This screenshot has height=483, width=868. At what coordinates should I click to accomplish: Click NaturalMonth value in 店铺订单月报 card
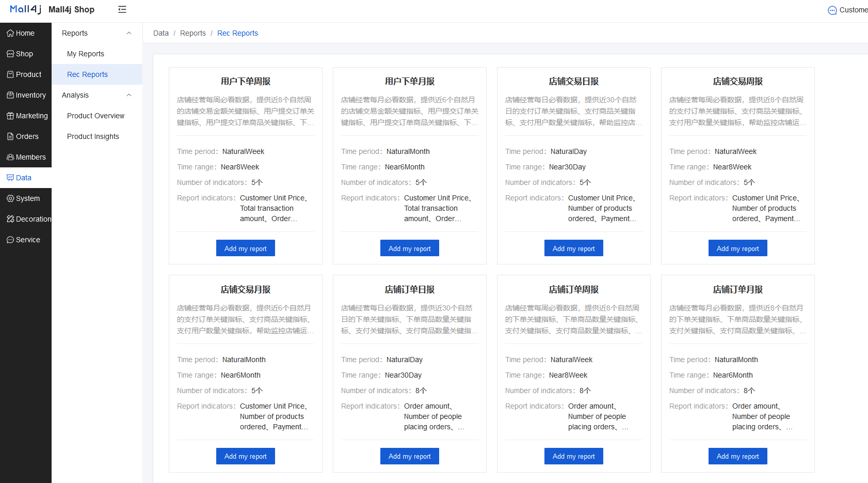point(736,360)
